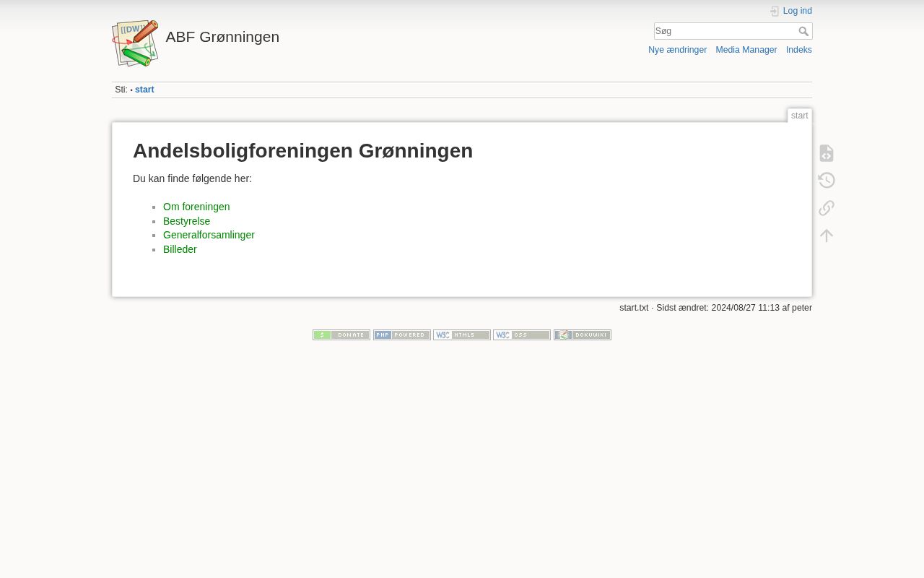Open old revisions history icon

(827, 181)
